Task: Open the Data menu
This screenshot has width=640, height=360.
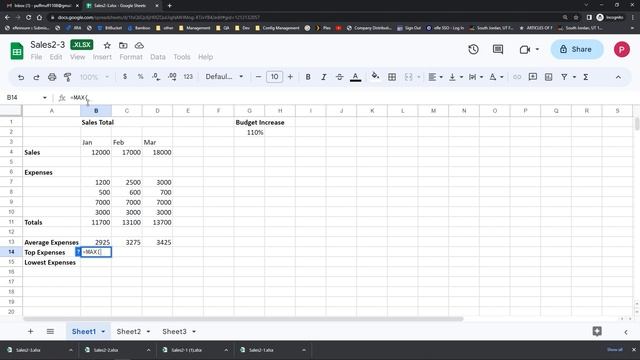Action: [158, 57]
